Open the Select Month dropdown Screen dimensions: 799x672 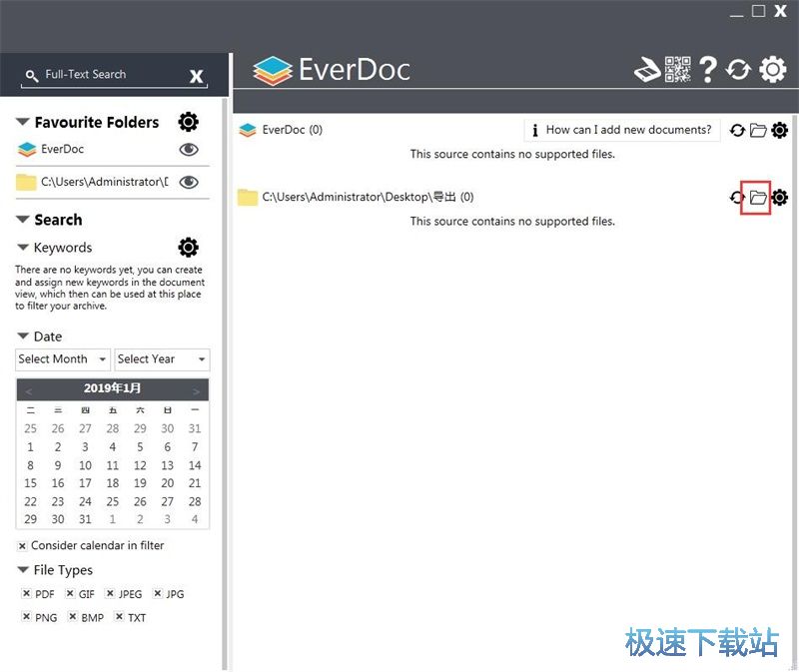63,359
